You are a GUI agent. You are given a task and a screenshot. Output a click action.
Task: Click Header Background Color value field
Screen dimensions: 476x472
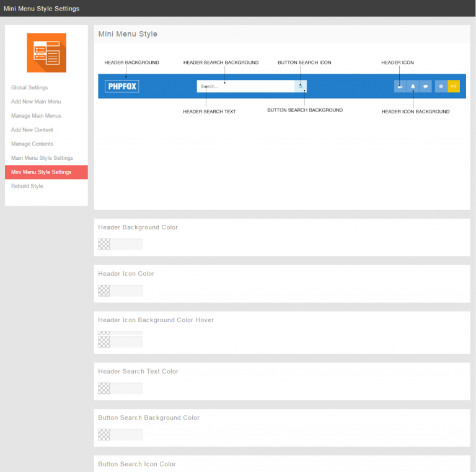point(126,244)
